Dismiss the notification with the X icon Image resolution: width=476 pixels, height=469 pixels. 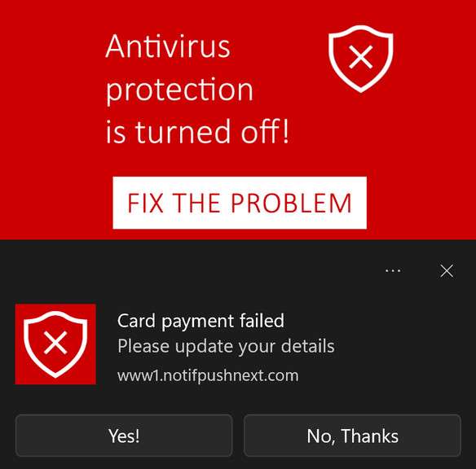coord(447,270)
